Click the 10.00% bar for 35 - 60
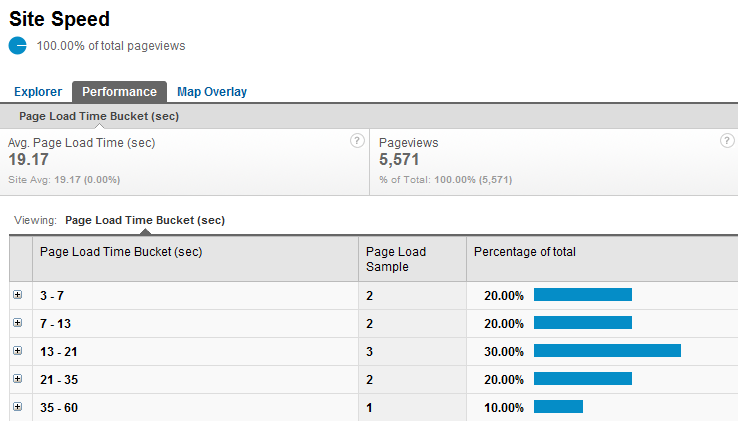This screenshot has height=421, width=738. tap(558, 407)
